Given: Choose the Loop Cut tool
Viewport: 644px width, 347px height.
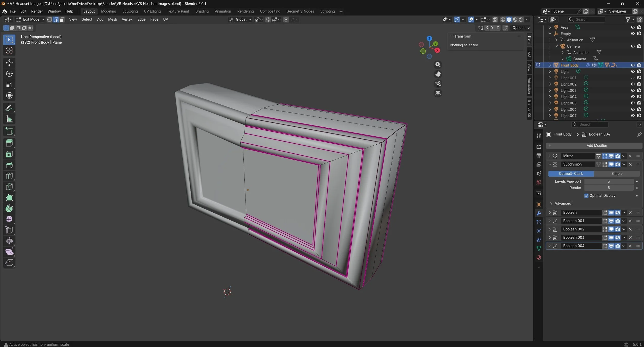Looking at the screenshot, I should point(9,176).
